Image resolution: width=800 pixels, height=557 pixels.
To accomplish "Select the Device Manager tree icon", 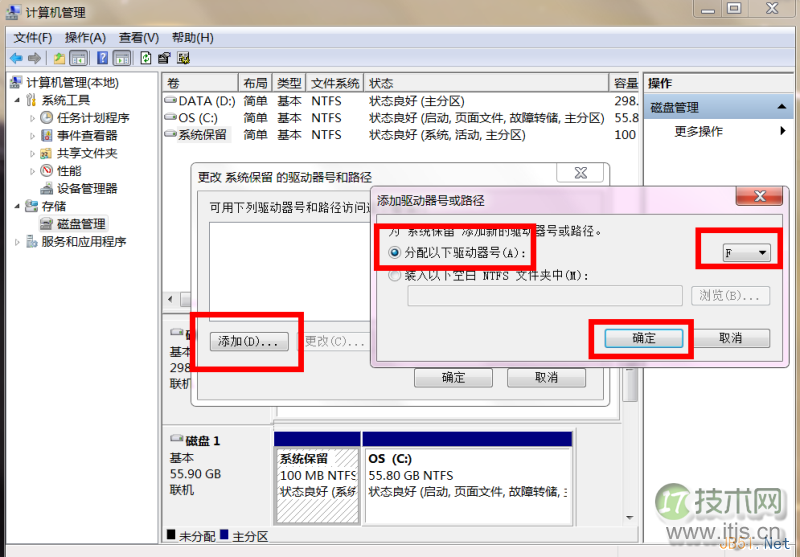I will (46, 188).
